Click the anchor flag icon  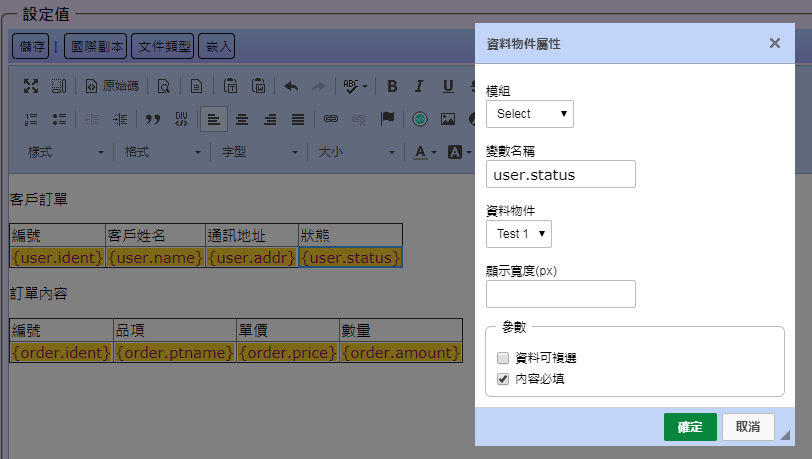point(387,119)
